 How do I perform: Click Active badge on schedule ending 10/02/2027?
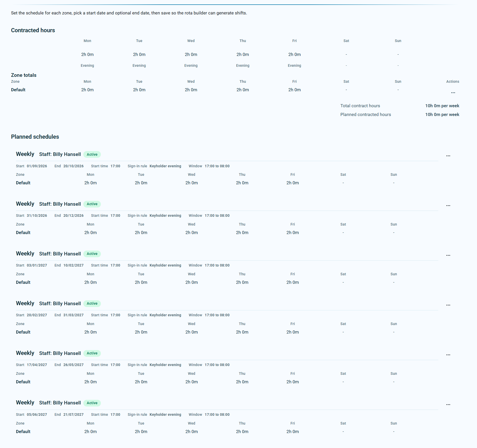(x=92, y=254)
